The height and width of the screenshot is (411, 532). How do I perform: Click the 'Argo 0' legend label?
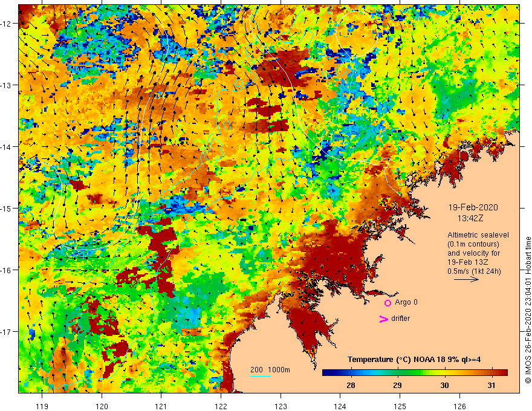[406, 302]
